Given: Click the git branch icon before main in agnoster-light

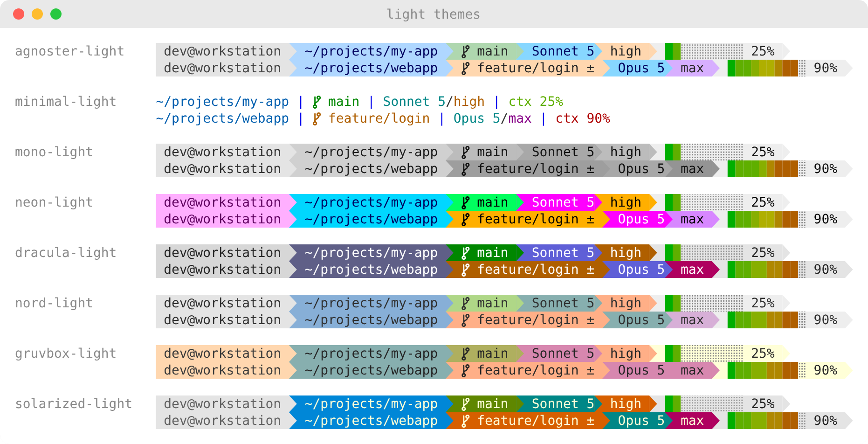Looking at the screenshot, I should (465, 51).
